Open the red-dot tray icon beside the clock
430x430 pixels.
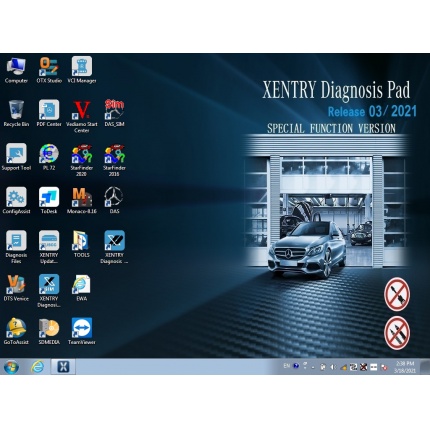click(x=384, y=367)
